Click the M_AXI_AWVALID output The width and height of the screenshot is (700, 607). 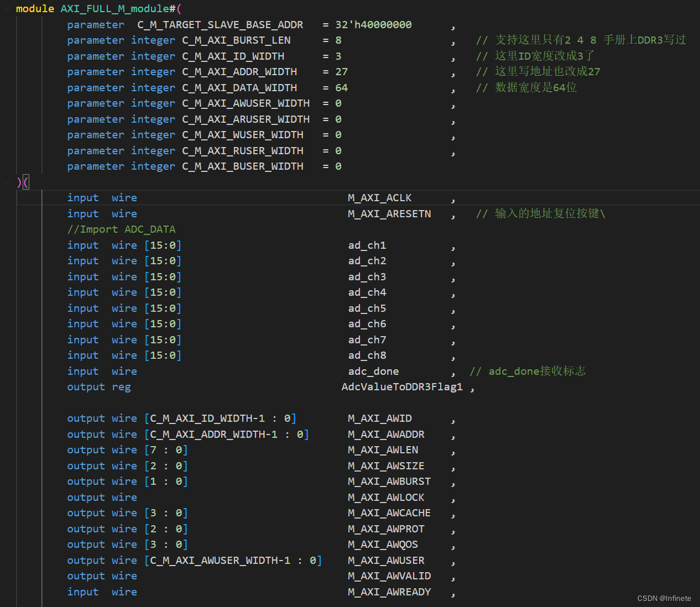coord(389,575)
